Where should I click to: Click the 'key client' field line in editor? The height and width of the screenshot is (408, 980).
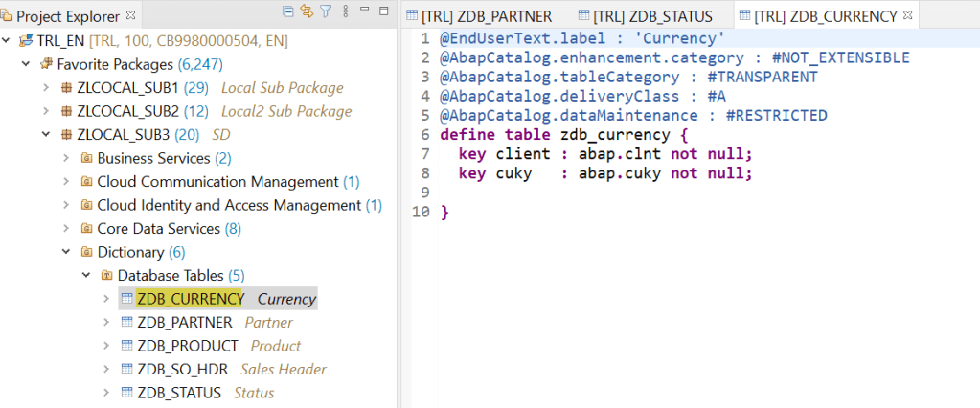(605, 153)
